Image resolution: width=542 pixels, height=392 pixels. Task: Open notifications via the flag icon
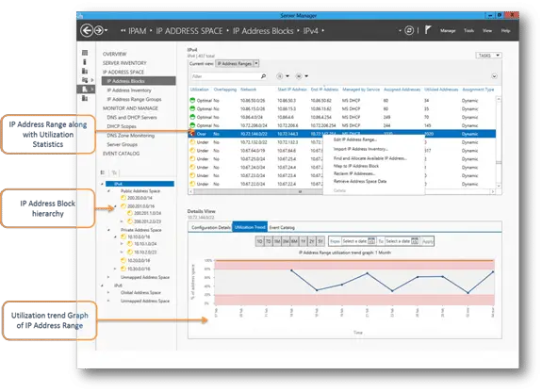pyautogui.click(x=428, y=30)
